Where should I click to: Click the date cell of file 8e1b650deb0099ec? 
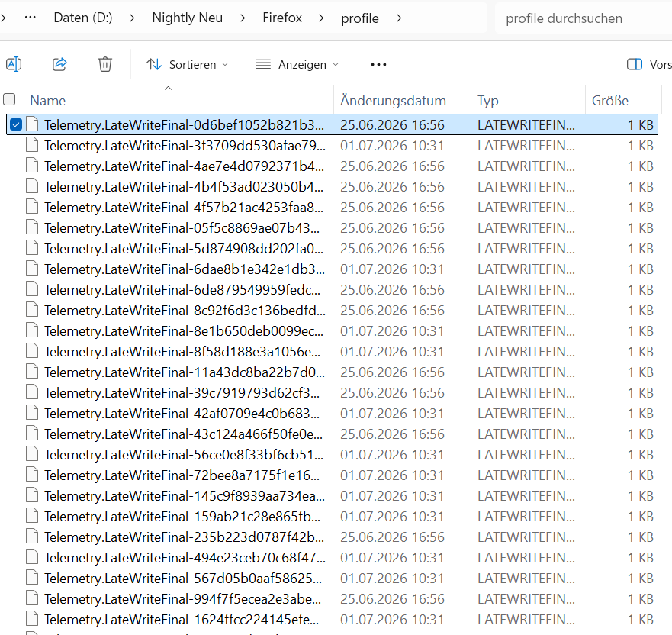click(392, 331)
